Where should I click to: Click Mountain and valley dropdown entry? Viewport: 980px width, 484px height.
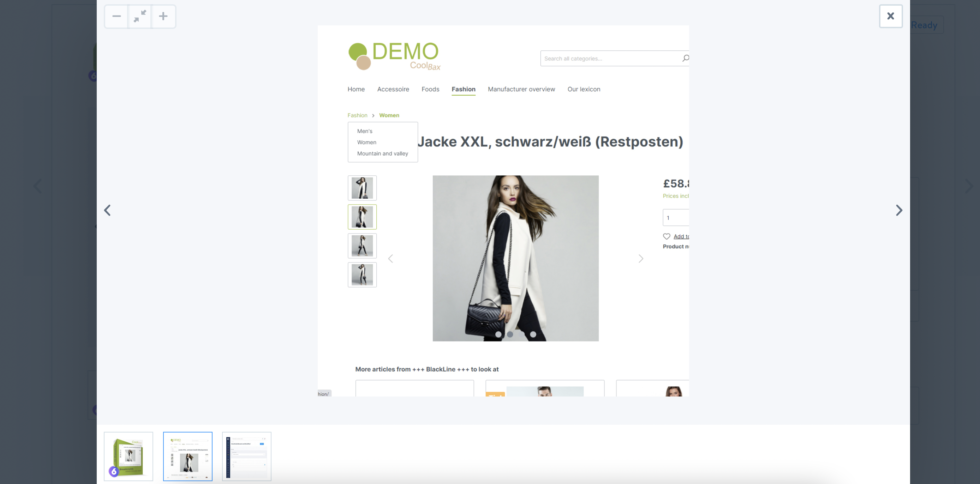pos(382,153)
